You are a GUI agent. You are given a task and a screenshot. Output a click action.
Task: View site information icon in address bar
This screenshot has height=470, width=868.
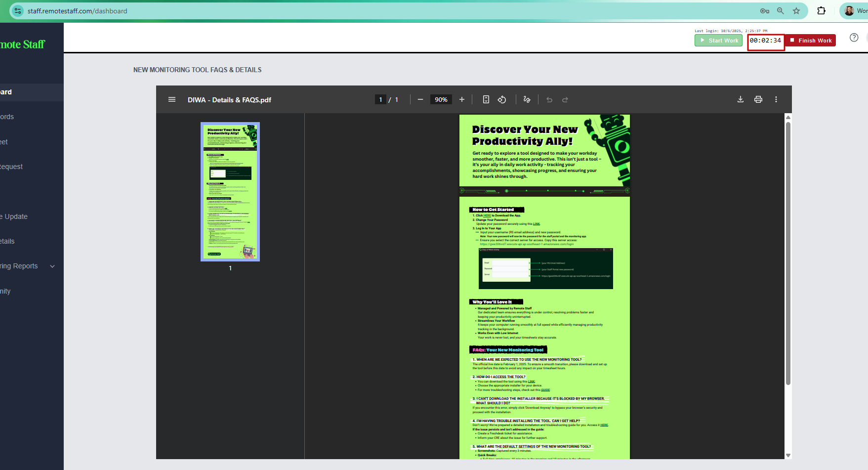click(x=17, y=11)
